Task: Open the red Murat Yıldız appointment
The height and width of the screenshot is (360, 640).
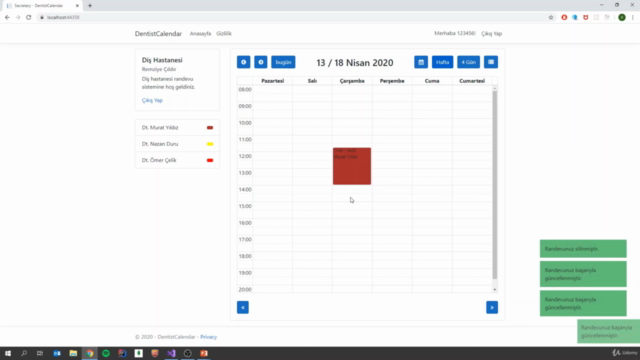Action: [x=352, y=166]
